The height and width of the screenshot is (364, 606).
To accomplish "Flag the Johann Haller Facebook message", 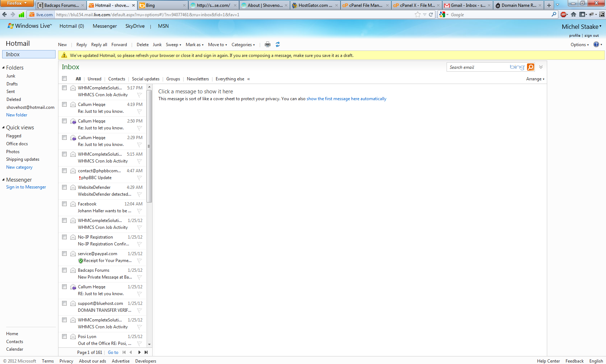I will 139,211.
